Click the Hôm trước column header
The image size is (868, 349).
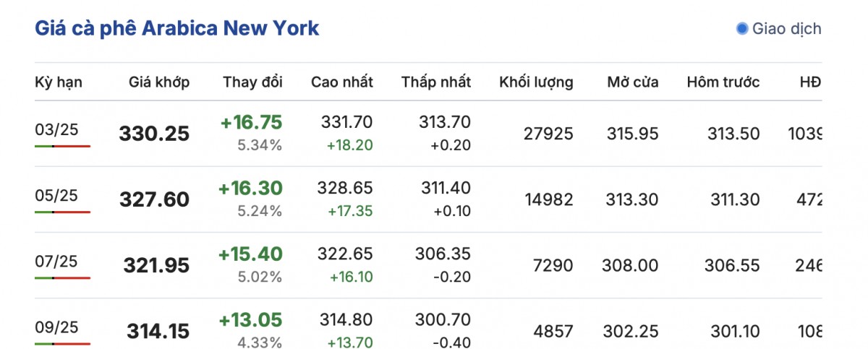pyautogui.click(x=723, y=82)
